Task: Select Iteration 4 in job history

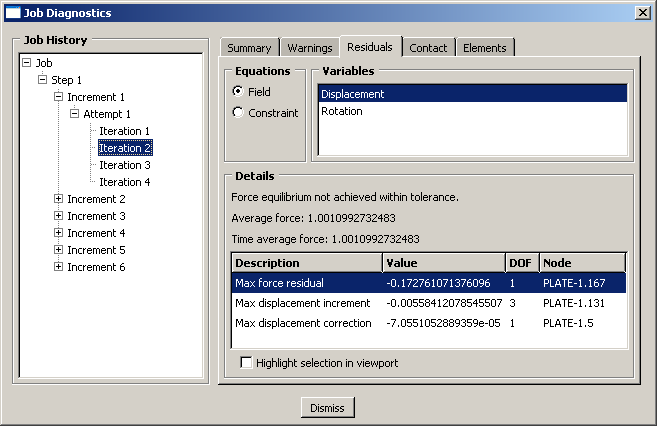Action: [x=125, y=182]
